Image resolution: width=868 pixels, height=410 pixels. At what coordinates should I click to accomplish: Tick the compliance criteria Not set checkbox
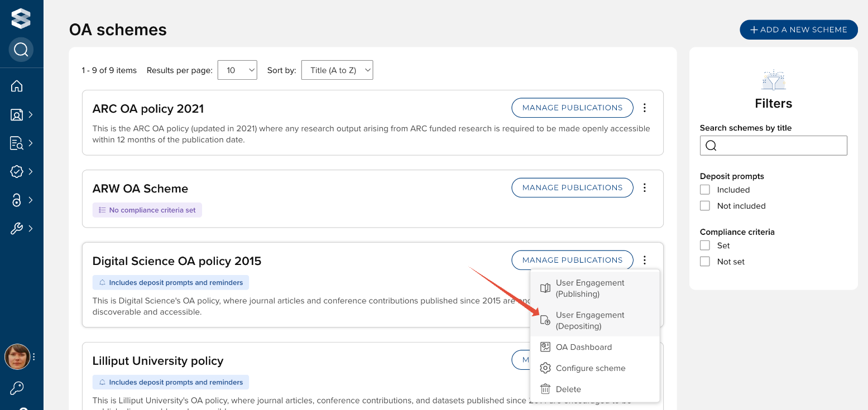[705, 262]
